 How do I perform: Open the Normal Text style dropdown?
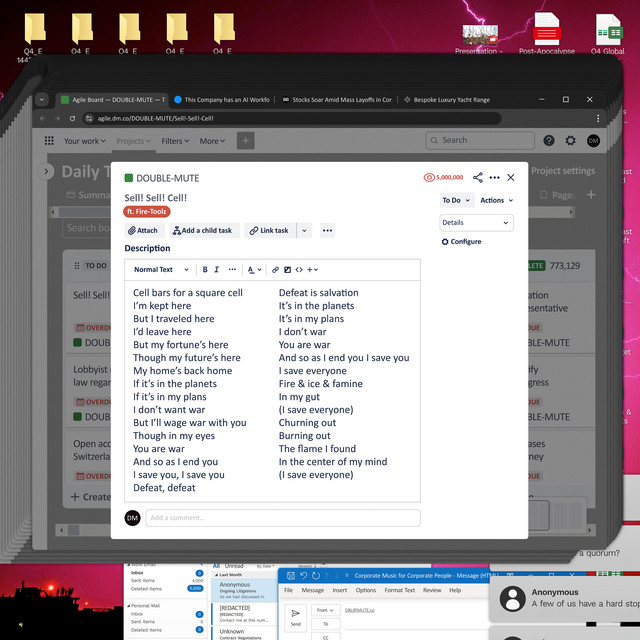(x=160, y=269)
